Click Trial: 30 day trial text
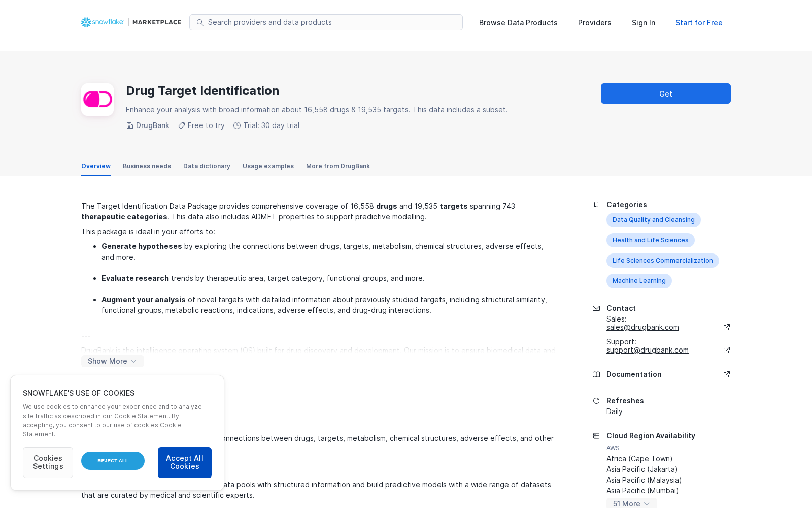This screenshot has width=812, height=508. (x=271, y=125)
